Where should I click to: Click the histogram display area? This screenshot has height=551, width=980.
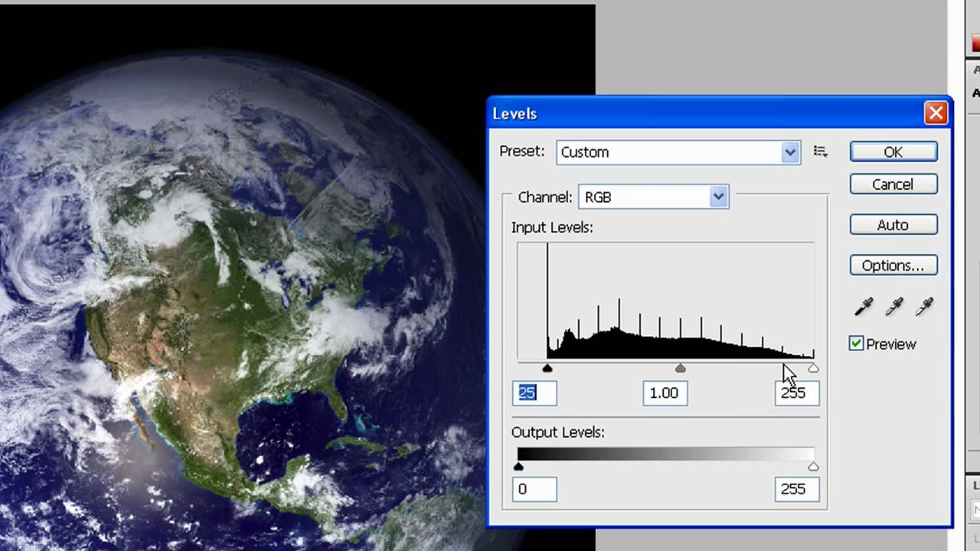(x=665, y=301)
